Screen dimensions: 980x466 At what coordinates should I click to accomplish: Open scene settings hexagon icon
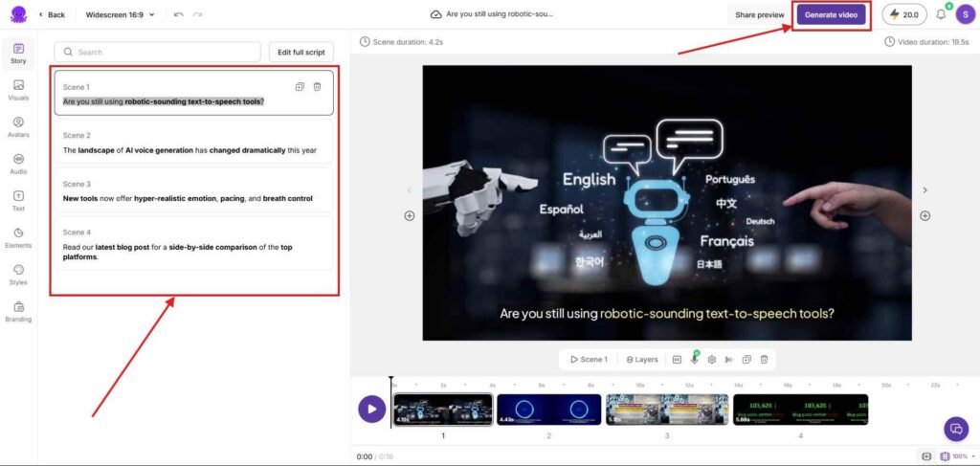(711, 359)
